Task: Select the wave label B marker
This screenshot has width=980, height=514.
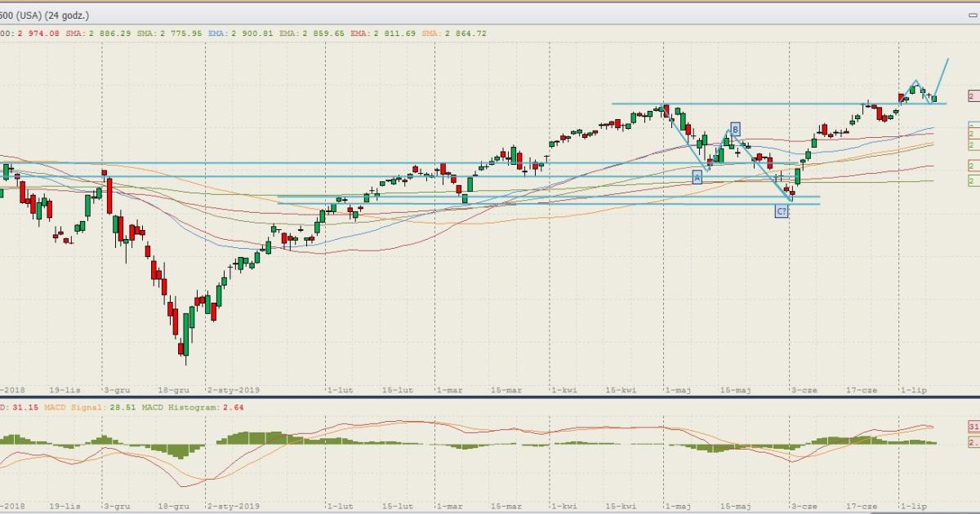Action: pyautogui.click(x=735, y=129)
